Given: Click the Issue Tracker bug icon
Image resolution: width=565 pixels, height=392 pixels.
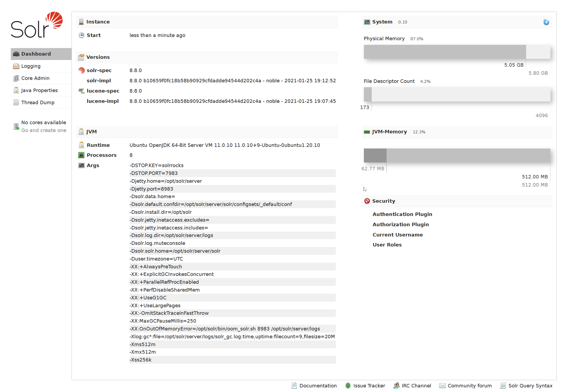Looking at the screenshot, I should [348, 386].
